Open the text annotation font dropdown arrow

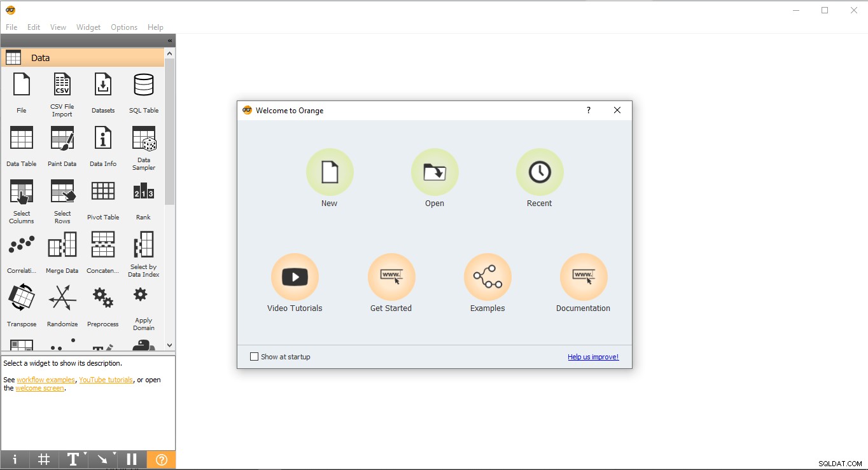point(85,454)
